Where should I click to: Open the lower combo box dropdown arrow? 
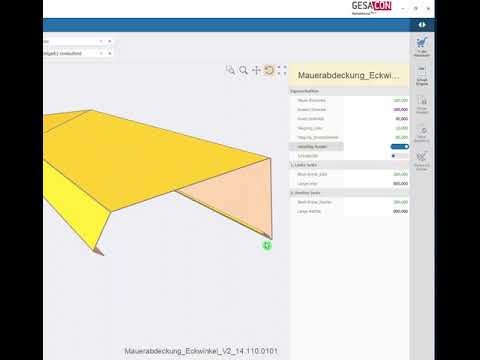pos(101,53)
